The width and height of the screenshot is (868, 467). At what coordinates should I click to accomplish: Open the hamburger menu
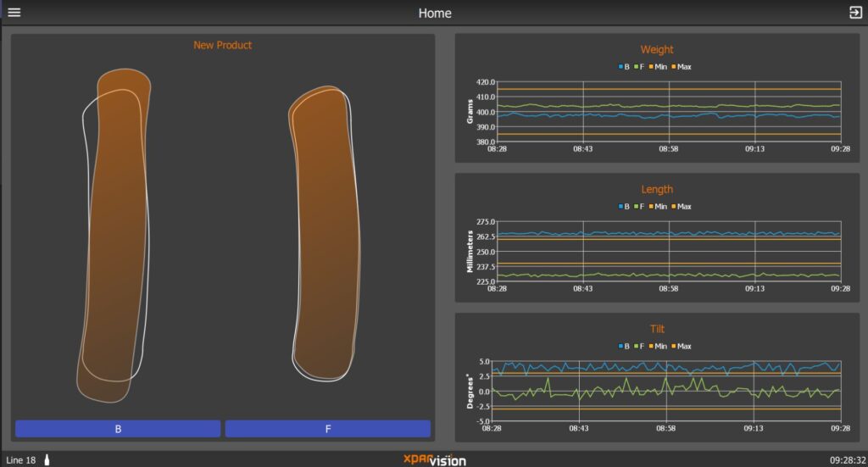coord(14,13)
